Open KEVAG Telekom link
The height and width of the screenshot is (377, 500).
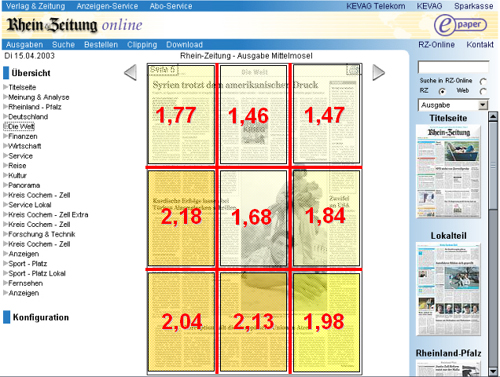(x=376, y=6)
